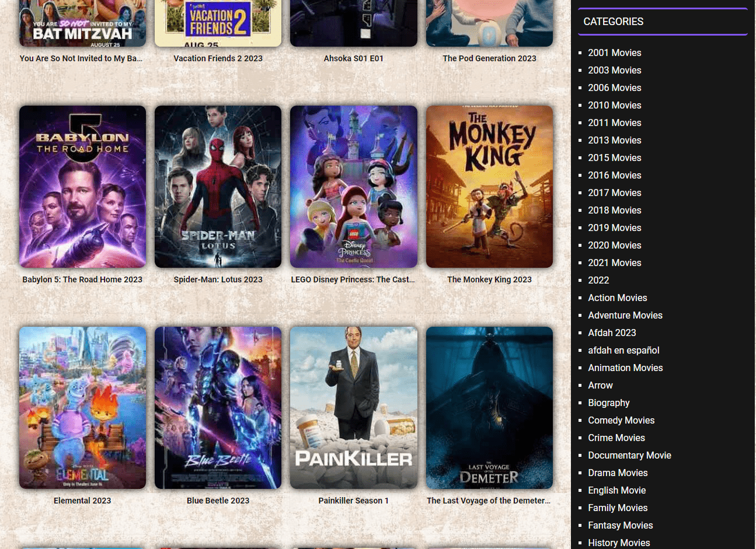This screenshot has height=549, width=756.
Task: Open the 2015 Movies category
Action: [615, 158]
